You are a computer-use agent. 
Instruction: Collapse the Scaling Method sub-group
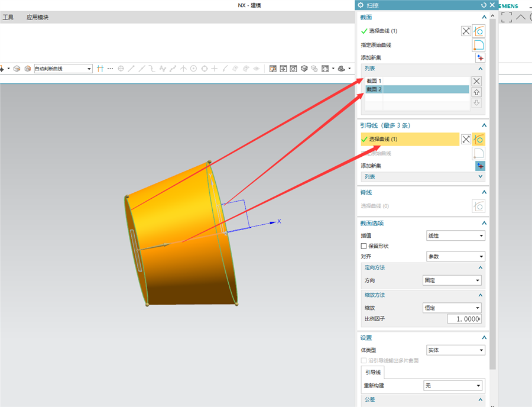[481, 295]
